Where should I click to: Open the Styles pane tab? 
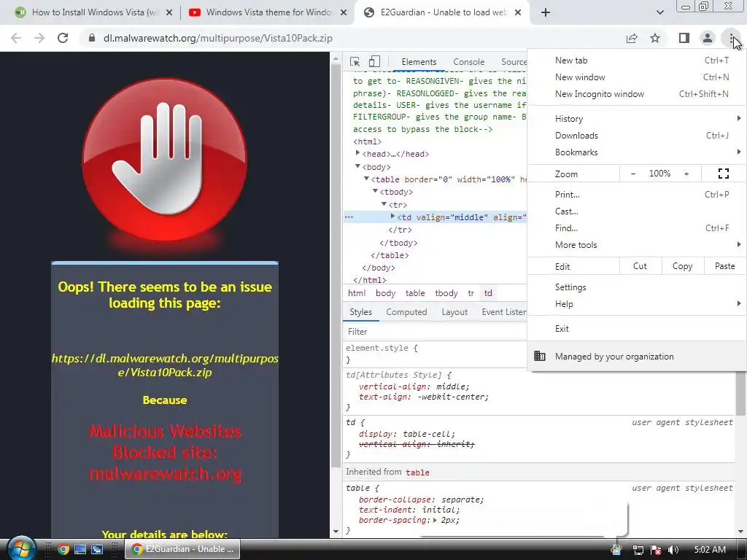click(x=360, y=312)
